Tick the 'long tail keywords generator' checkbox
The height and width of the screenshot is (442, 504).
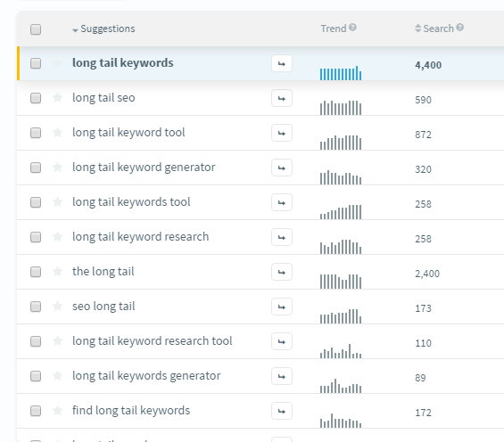click(x=36, y=376)
